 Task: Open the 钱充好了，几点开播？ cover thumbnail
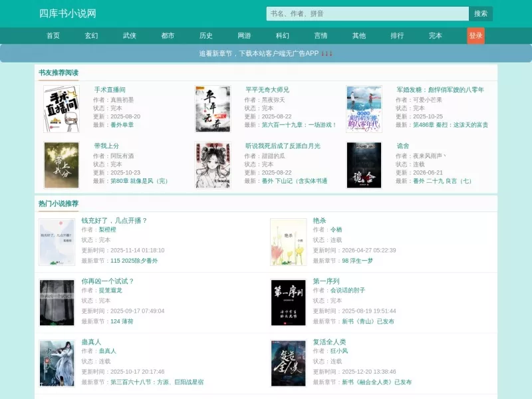57,242
